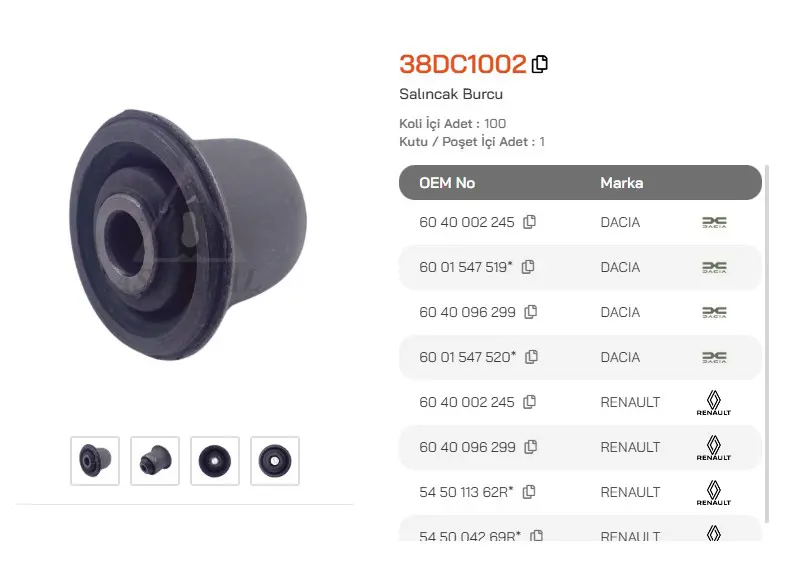Copy Dacia OEM number 60 40 096 299

click(x=531, y=312)
